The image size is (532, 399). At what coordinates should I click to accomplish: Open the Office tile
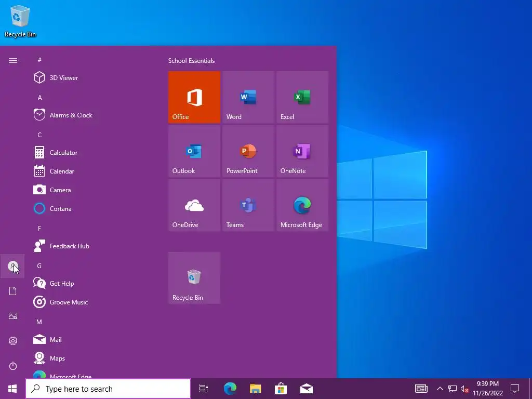tap(194, 97)
